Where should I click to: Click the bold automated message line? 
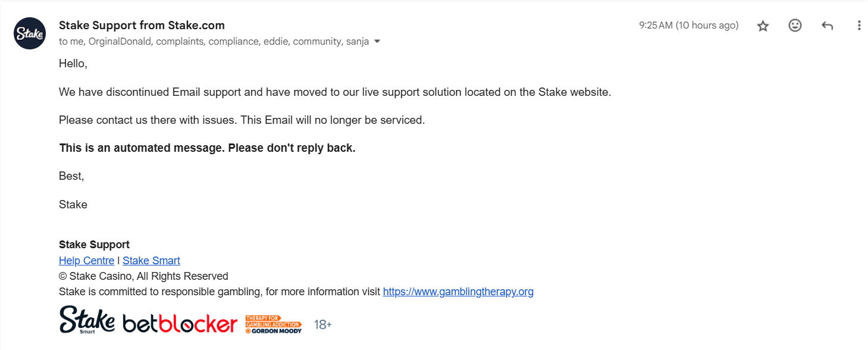(x=207, y=148)
